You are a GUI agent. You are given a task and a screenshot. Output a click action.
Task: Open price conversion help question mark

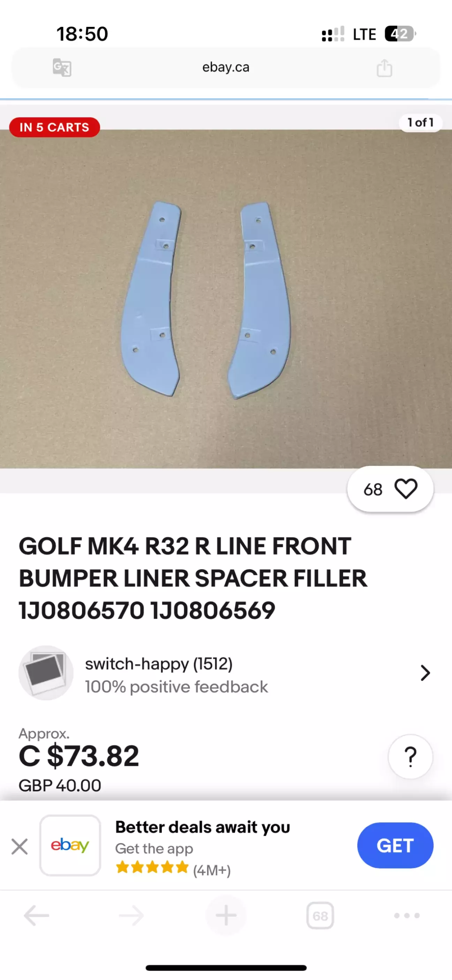410,757
